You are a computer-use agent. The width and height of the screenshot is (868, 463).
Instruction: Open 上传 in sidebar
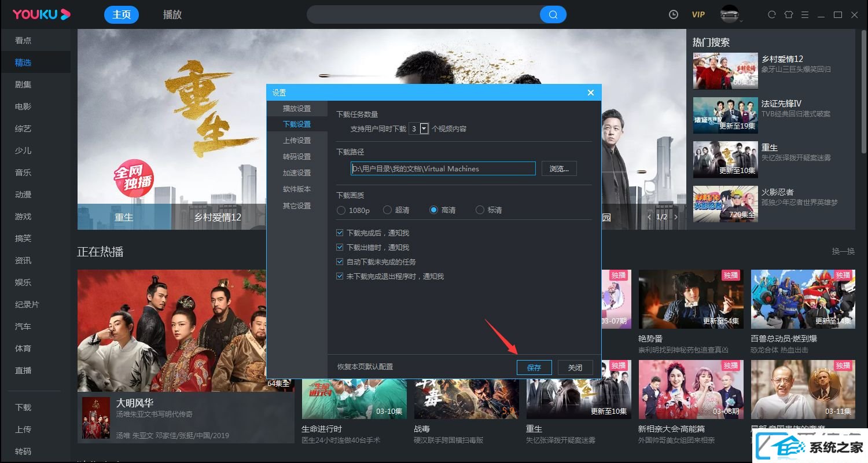click(x=23, y=429)
